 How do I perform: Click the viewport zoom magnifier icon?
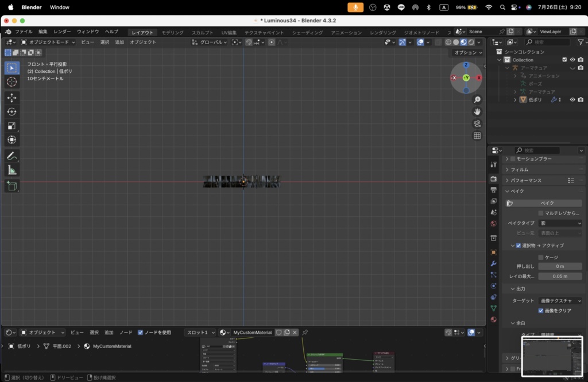(x=477, y=100)
